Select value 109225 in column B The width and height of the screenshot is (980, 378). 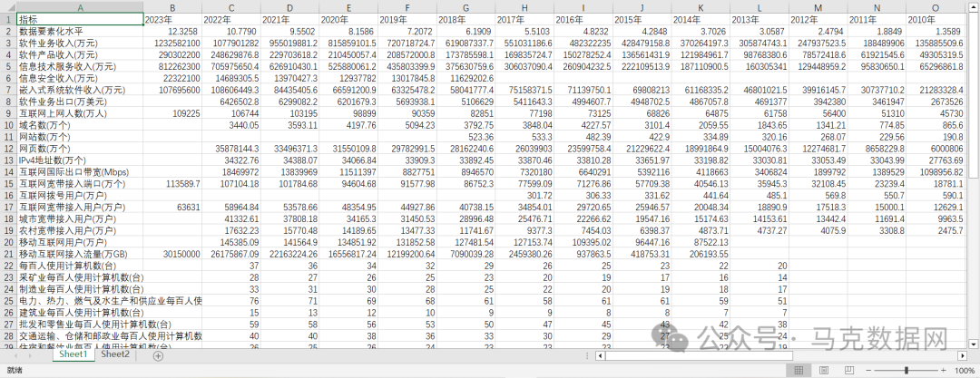click(x=171, y=113)
